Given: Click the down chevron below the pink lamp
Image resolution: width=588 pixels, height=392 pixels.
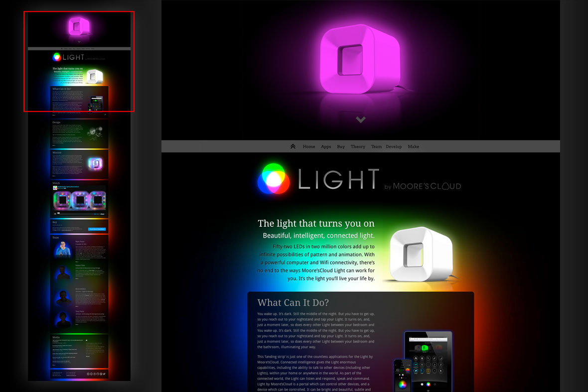Looking at the screenshot, I should (x=361, y=120).
